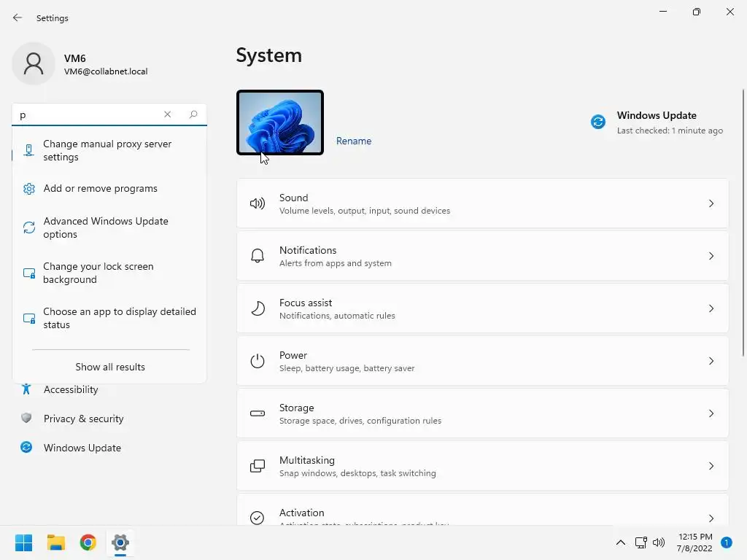Click the Rename link

pyautogui.click(x=354, y=141)
